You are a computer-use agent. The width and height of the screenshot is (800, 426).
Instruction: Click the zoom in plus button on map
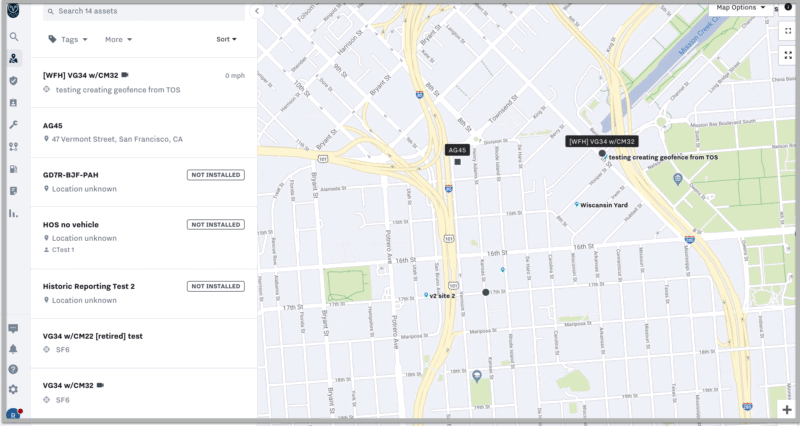tap(788, 410)
